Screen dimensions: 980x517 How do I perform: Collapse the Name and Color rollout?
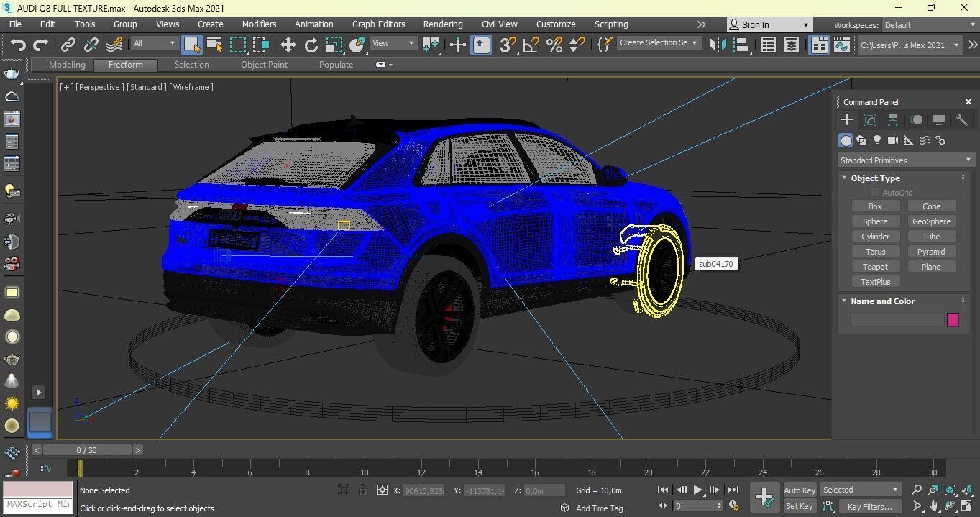(x=882, y=301)
